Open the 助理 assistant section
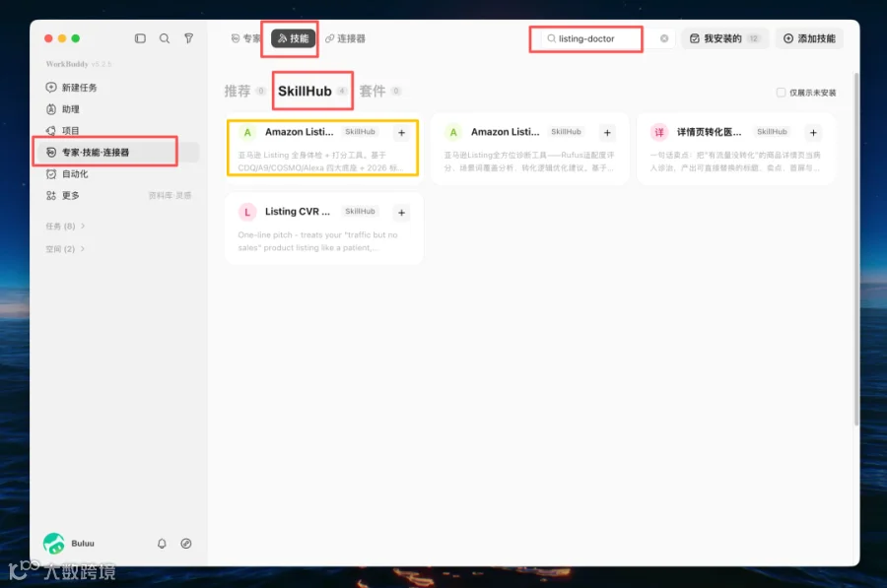Viewport: 887px width, 588px height. (x=63, y=109)
